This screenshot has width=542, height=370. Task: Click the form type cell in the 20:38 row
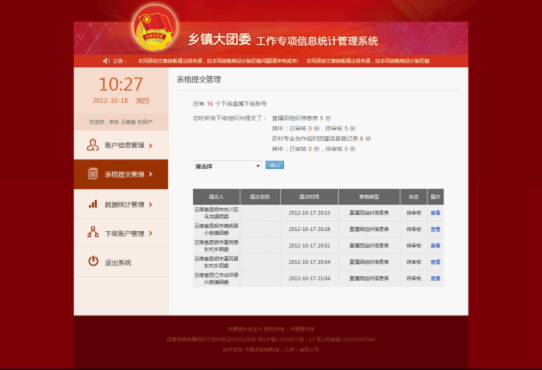coord(369,229)
